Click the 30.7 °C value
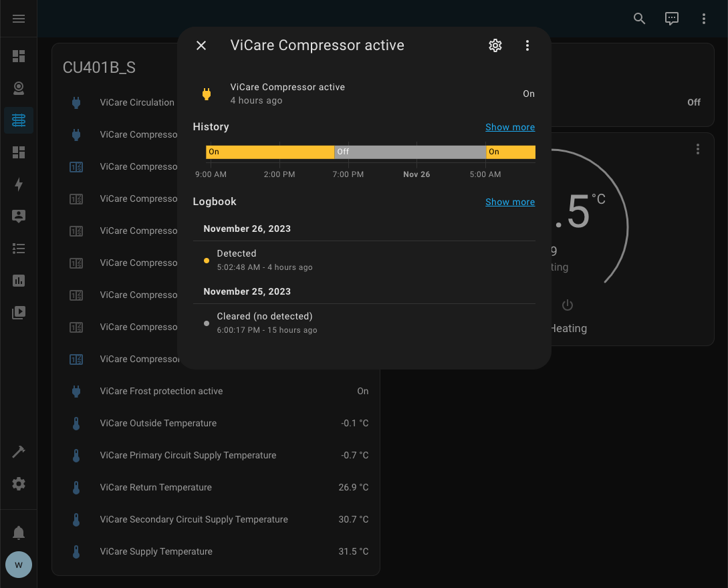 point(354,519)
